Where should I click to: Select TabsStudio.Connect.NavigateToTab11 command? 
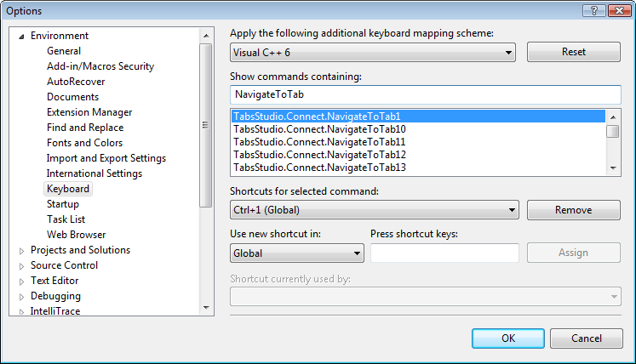click(319, 142)
